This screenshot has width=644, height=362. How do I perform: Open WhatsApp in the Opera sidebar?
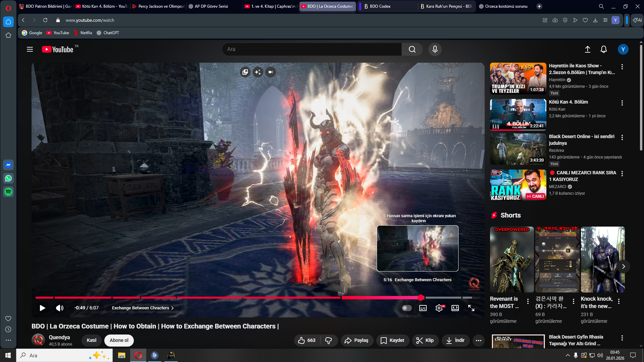click(8, 178)
